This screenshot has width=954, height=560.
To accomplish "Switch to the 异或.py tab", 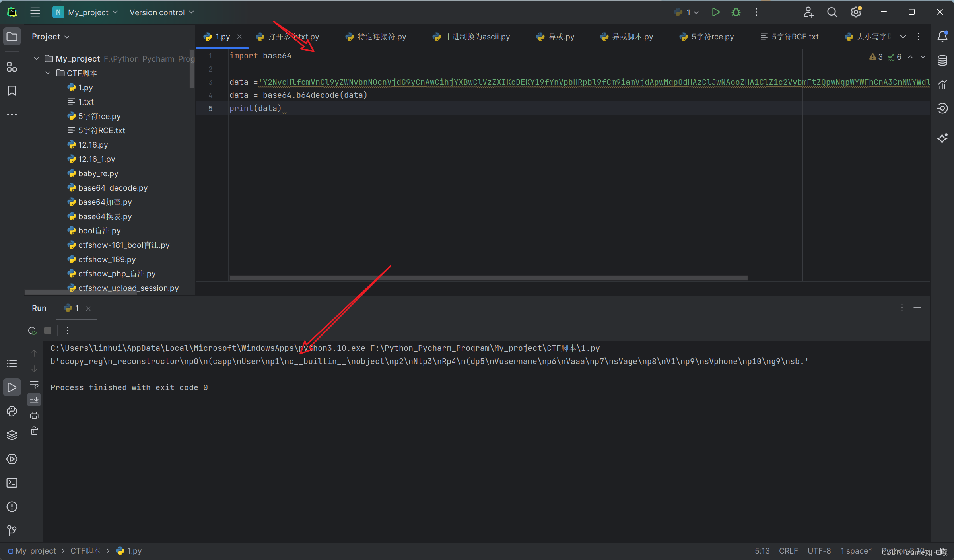I will click(556, 37).
